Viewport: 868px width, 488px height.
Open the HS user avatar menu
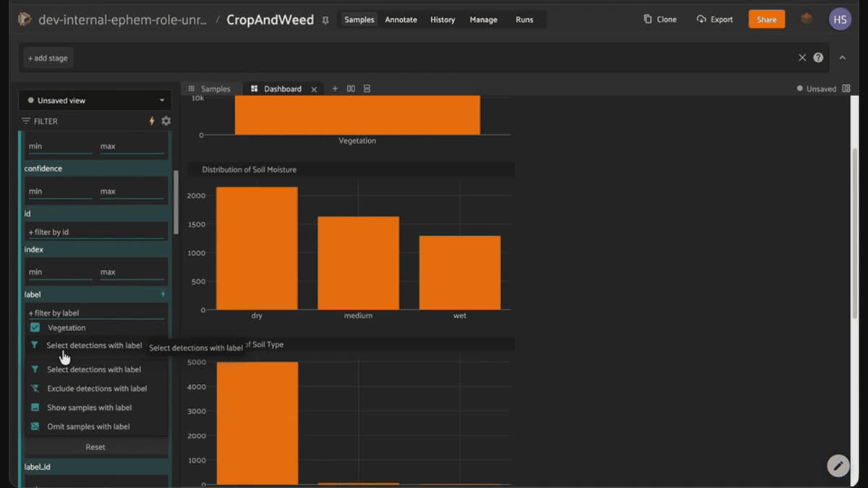click(840, 20)
